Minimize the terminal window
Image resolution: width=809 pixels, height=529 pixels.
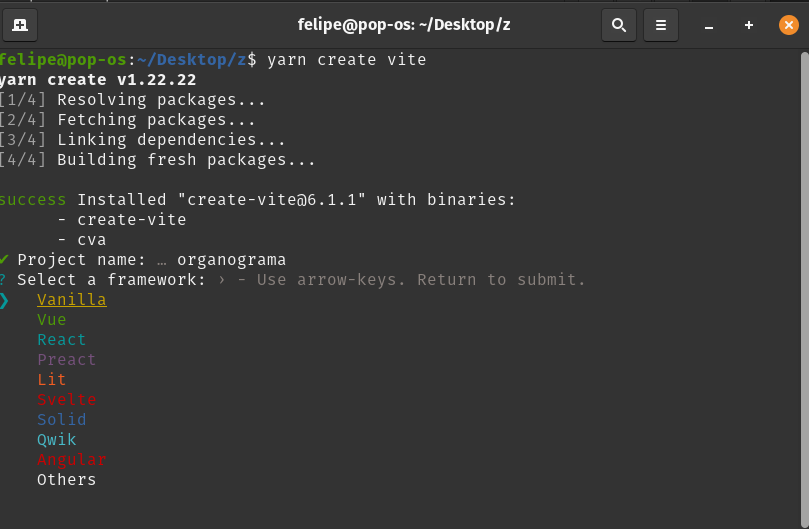[x=709, y=25]
